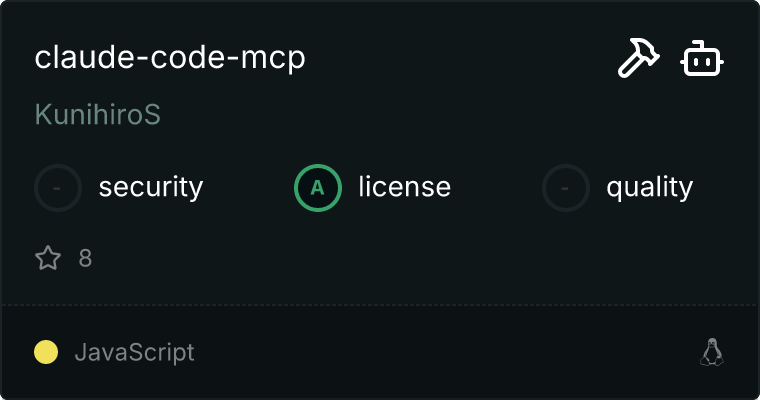Click the dashed divider above JavaScript
The height and width of the screenshot is (400, 760).
(380, 305)
